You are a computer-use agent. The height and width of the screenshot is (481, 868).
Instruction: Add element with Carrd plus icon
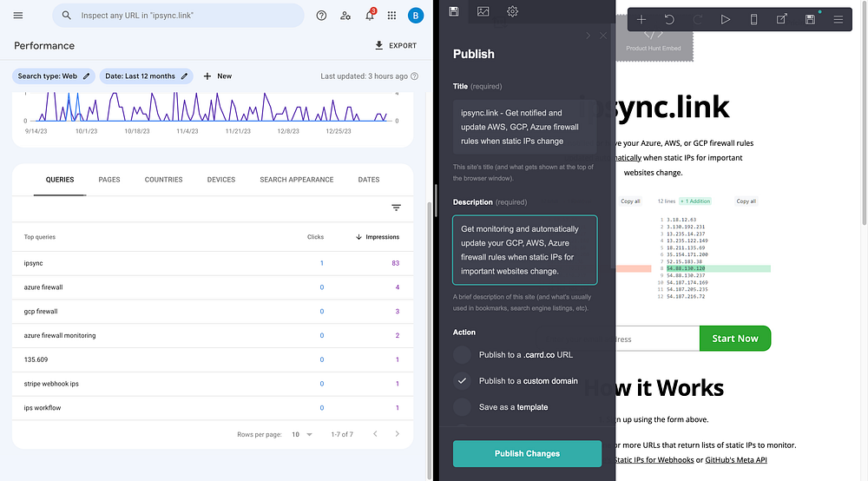pos(641,20)
